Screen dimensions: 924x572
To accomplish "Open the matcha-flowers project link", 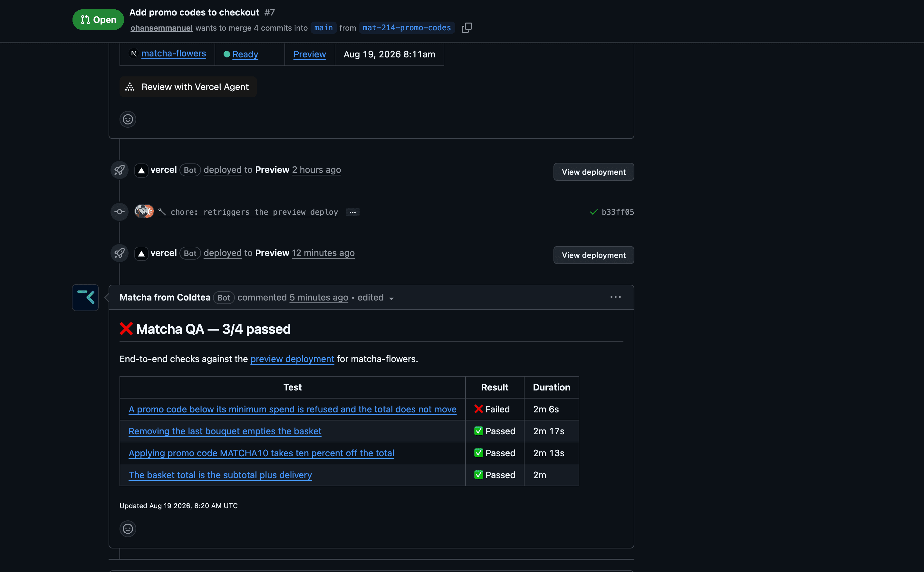I will coord(173,54).
